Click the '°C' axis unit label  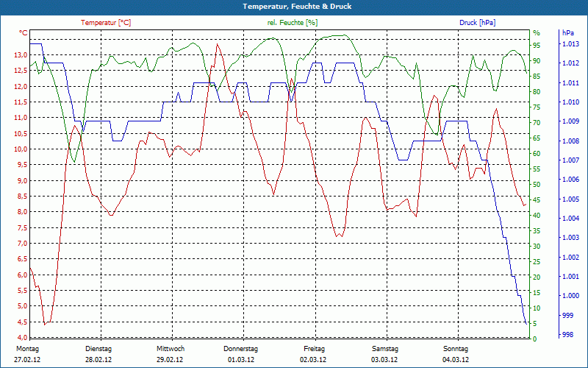click(x=24, y=33)
